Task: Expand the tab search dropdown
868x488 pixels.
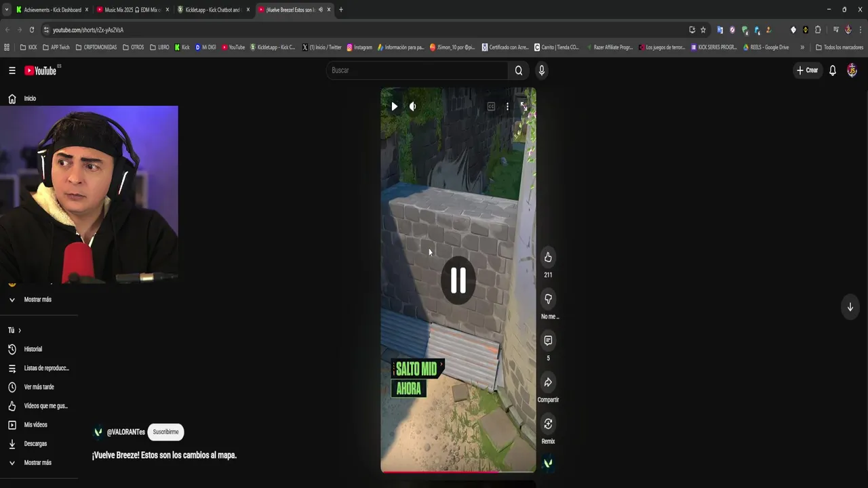Action: pyautogui.click(x=7, y=9)
